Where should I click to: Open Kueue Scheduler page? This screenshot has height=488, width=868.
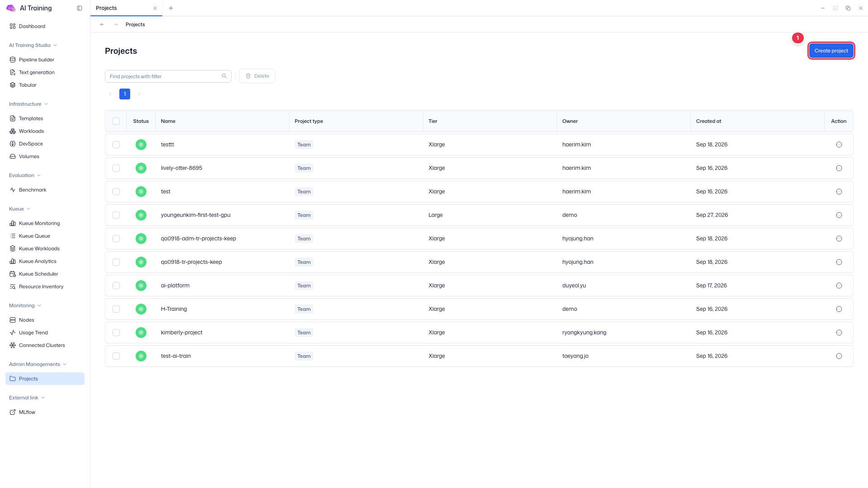click(45, 274)
